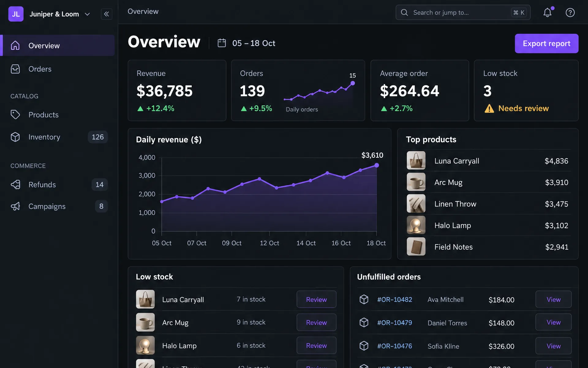Click the megaphone icon next to Campaigns

(x=15, y=206)
